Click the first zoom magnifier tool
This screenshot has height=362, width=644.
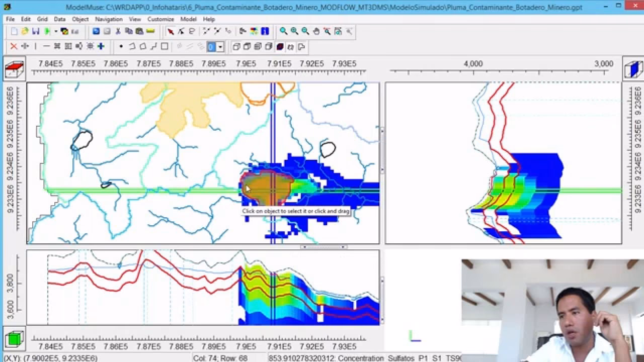coord(284,31)
